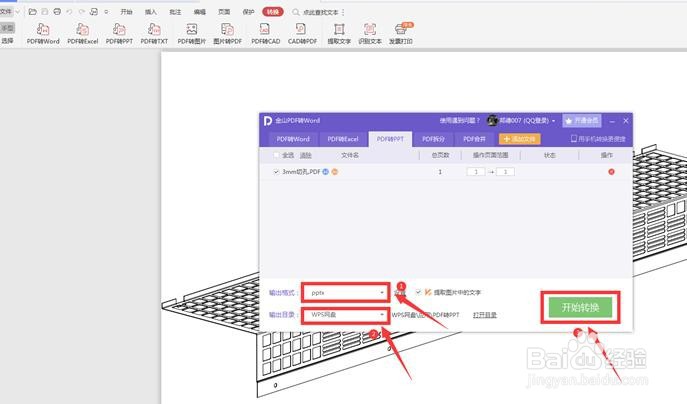The image size is (687, 404).
Task: Click the undo arrow icon
Action: pos(69,12)
